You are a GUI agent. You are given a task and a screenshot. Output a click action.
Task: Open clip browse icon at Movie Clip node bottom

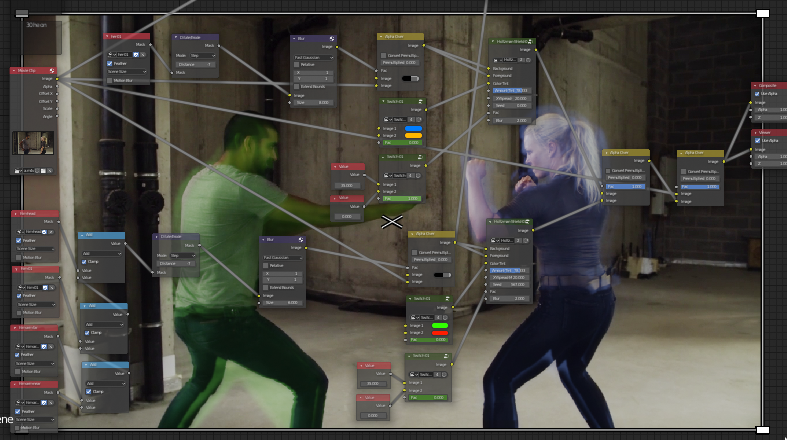point(18,171)
